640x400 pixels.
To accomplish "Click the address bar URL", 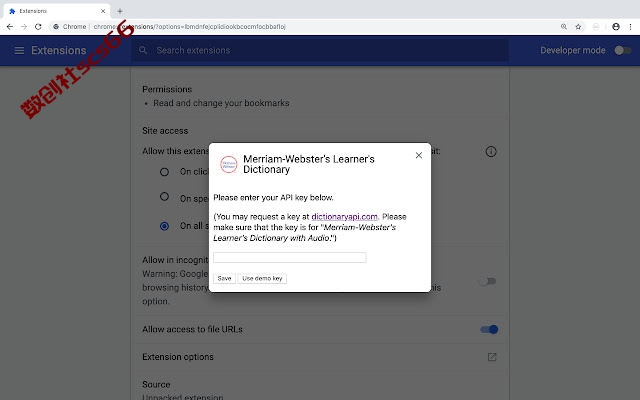I will (189, 27).
